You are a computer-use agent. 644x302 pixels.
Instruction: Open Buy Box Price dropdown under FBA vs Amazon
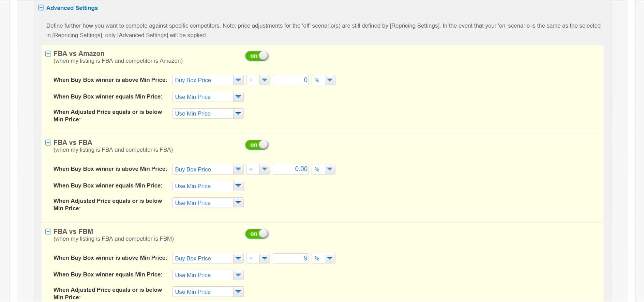[x=208, y=80]
